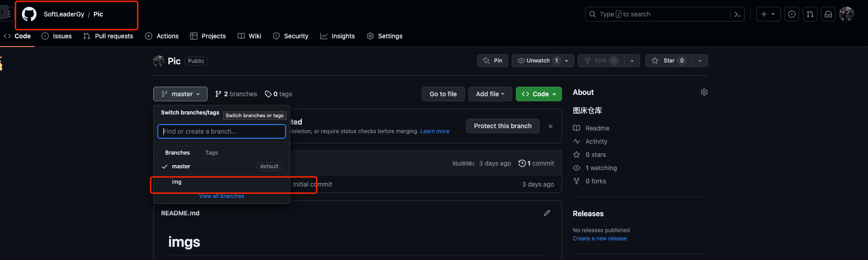
Task: Click the Pin button
Action: click(x=493, y=61)
